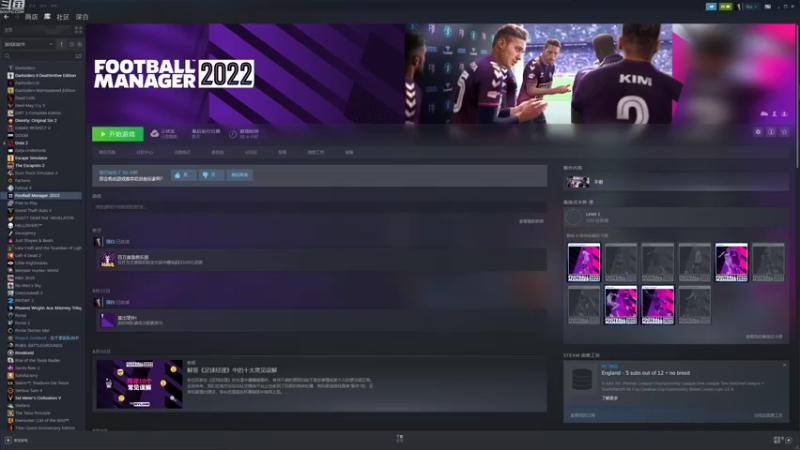
Task: Click the blue notification icon in top bar
Action: click(x=711, y=7)
